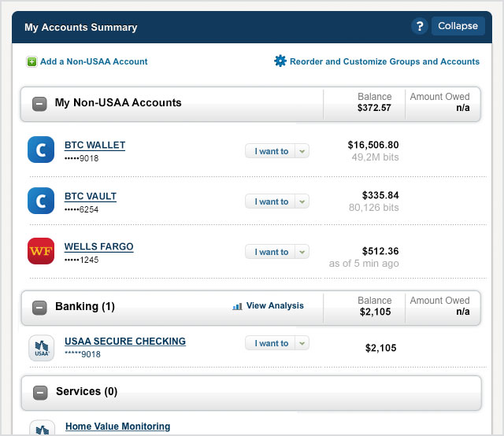Image resolution: width=504 pixels, height=436 pixels.
Task: Open dropdown arrow in USAA SECURE CHECKING row
Action: (x=302, y=343)
